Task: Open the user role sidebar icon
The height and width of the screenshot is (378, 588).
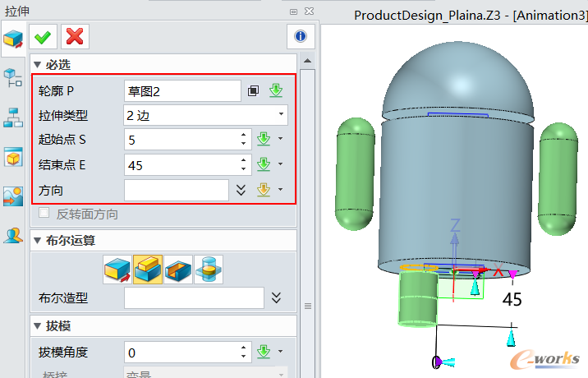Action: pyautogui.click(x=13, y=236)
